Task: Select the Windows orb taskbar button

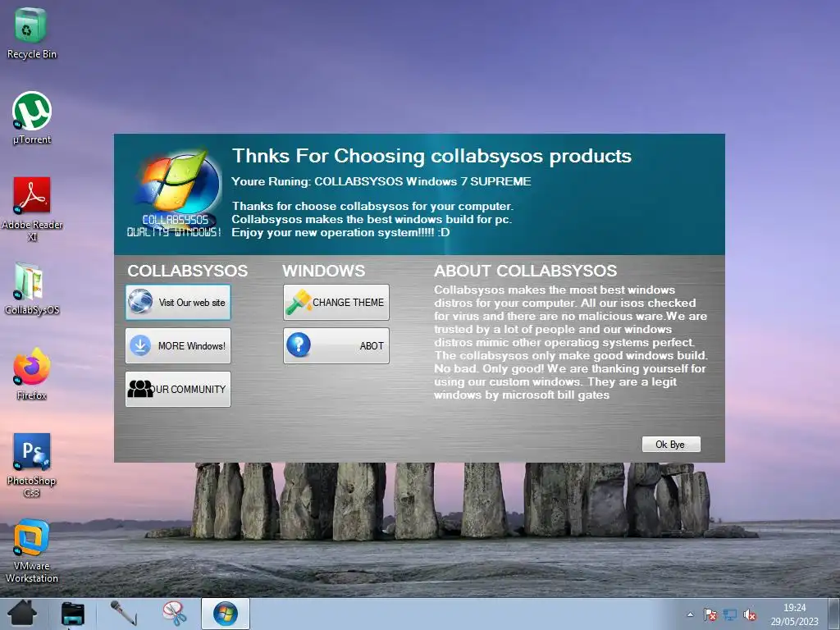Action: [226, 614]
